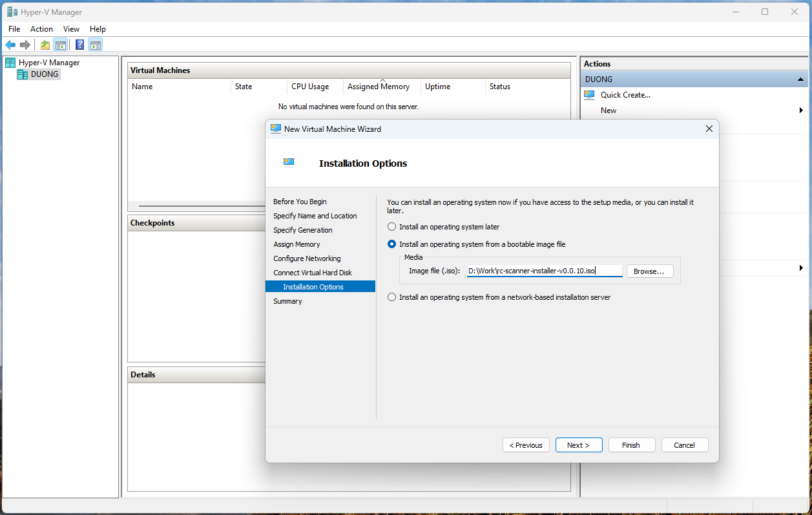This screenshot has height=515, width=812.
Task: Click the Actions pane title
Action: click(x=598, y=64)
